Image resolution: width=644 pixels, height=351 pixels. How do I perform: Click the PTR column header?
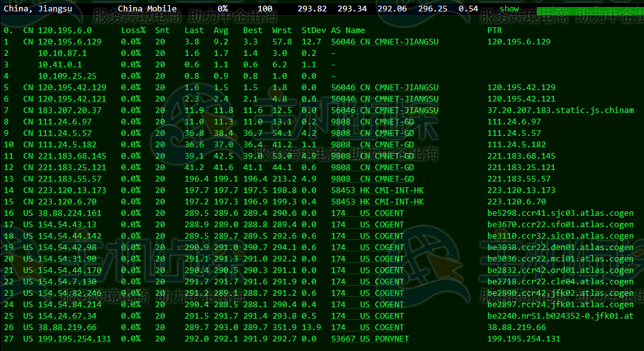pyautogui.click(x=494, y=30)
